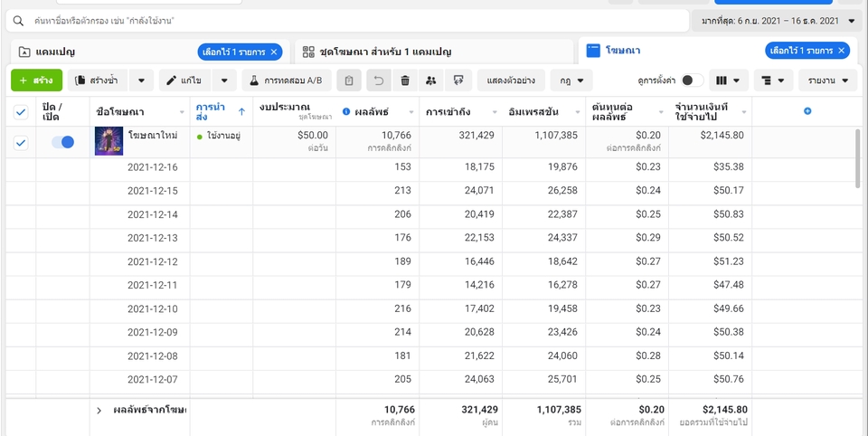Click the pencil edit icon
The image size is (868, 436).
click(x=172, y=81)
